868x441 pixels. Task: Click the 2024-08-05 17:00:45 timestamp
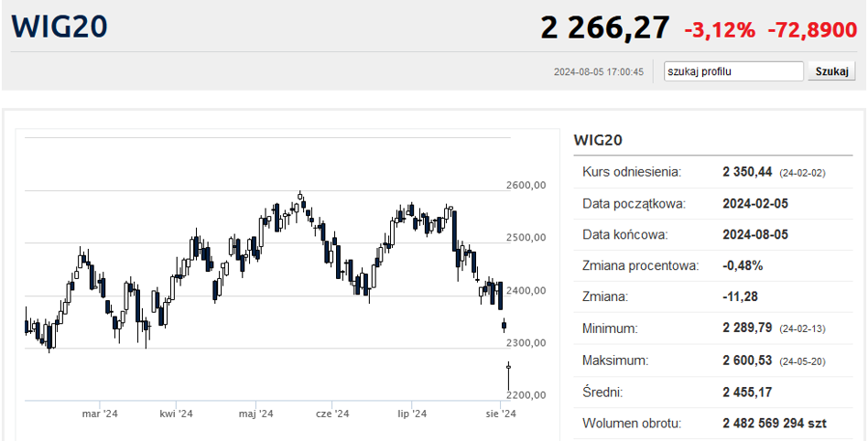599,71
